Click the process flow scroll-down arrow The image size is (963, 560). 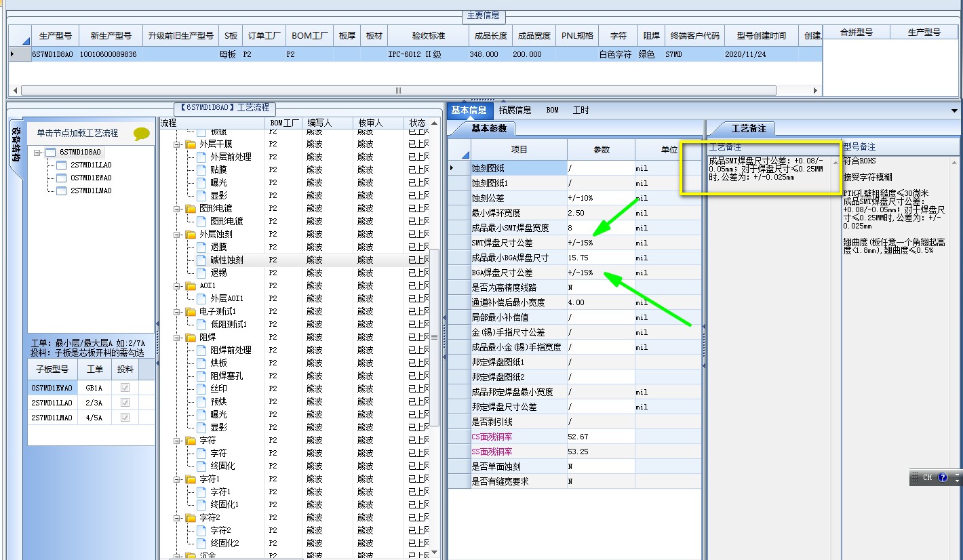[435, 553]
